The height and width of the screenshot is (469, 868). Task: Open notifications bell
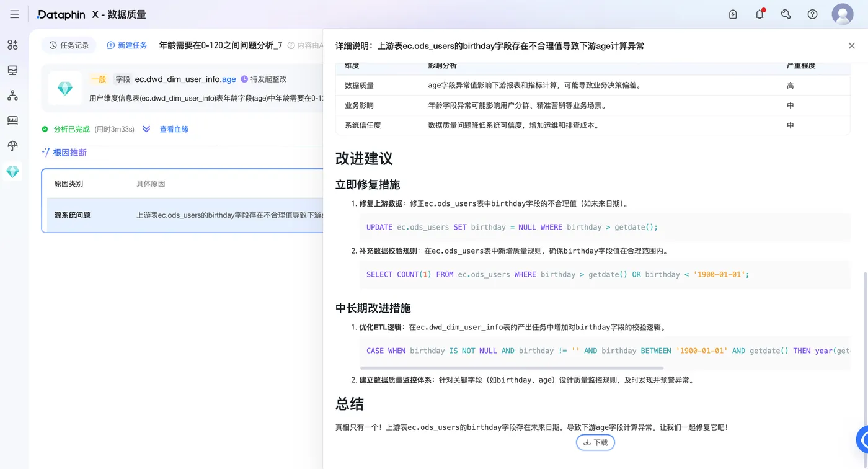(759, 14)
